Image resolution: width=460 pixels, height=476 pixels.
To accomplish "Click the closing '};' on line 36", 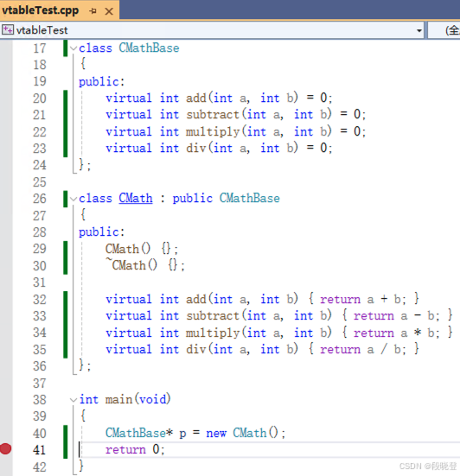I will tap(85, 365).
